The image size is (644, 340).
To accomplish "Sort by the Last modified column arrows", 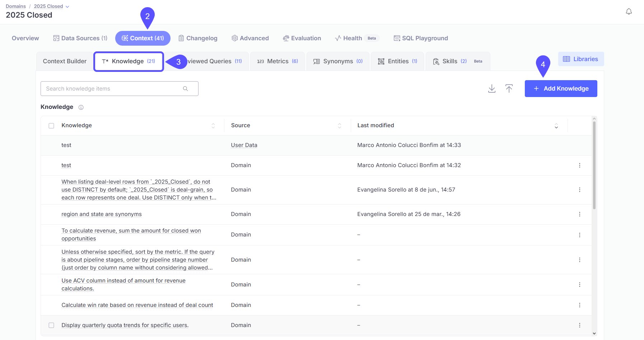I will click(556, 126).
